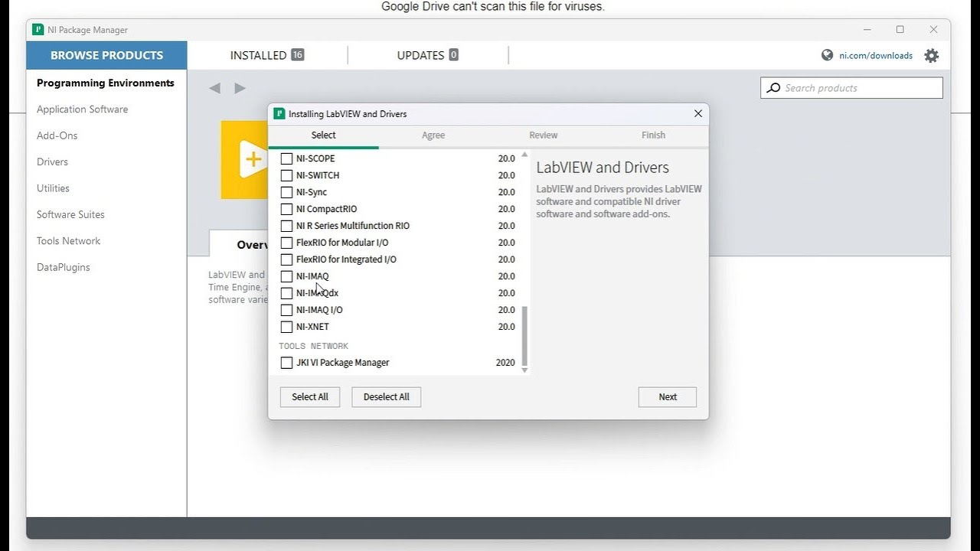This screenshot has height=551, width=980.
Task: Enable the NI-Sync checkbox
Action: 286,192
